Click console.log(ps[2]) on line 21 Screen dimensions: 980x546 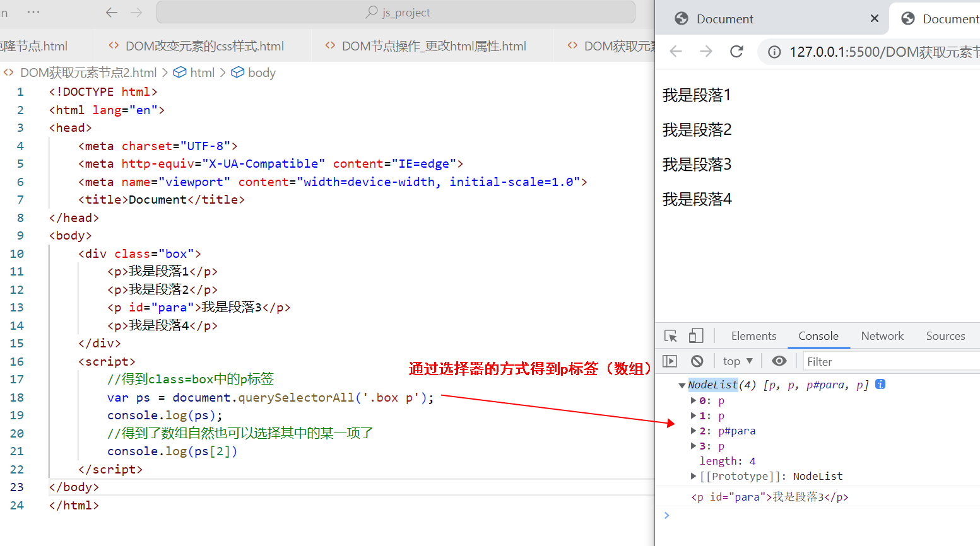[x=172, y=451]
